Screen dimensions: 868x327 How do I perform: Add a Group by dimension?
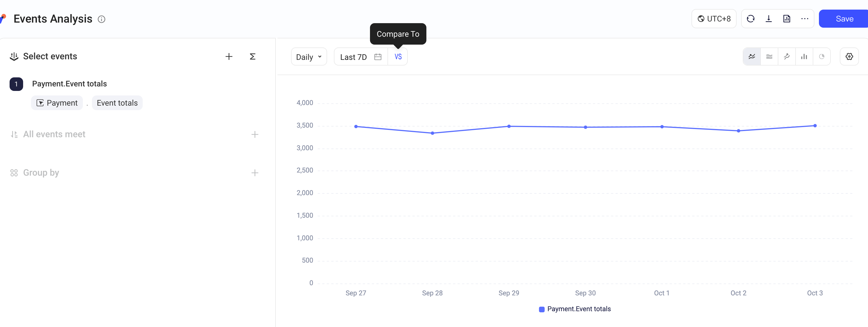pos(255,173)
